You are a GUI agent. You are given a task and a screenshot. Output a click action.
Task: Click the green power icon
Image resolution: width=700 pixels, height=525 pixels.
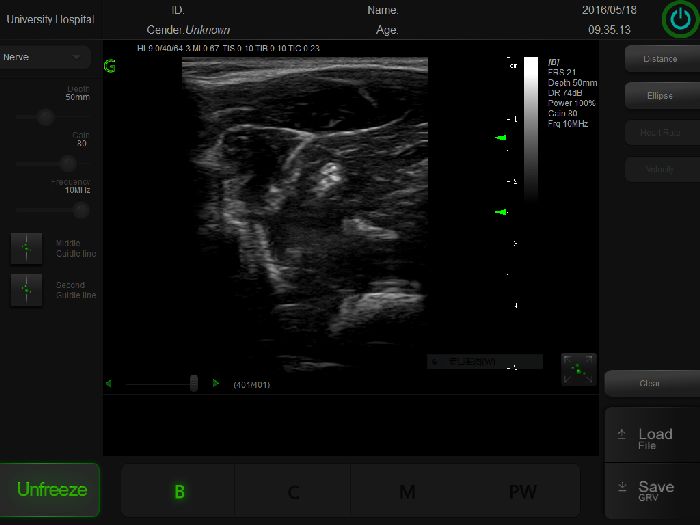pos(679,20)
